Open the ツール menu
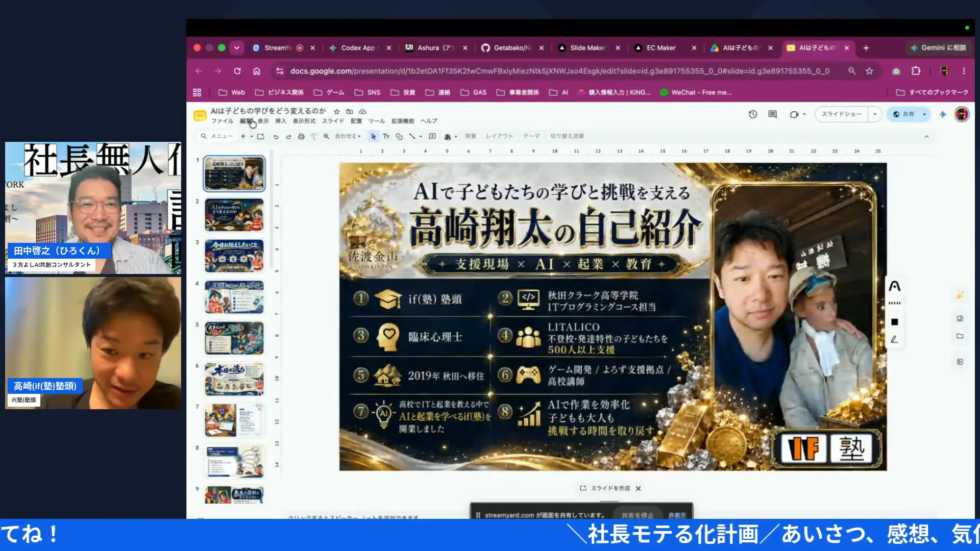The height and width of the screenshot is (551, 980). point(377,121)
